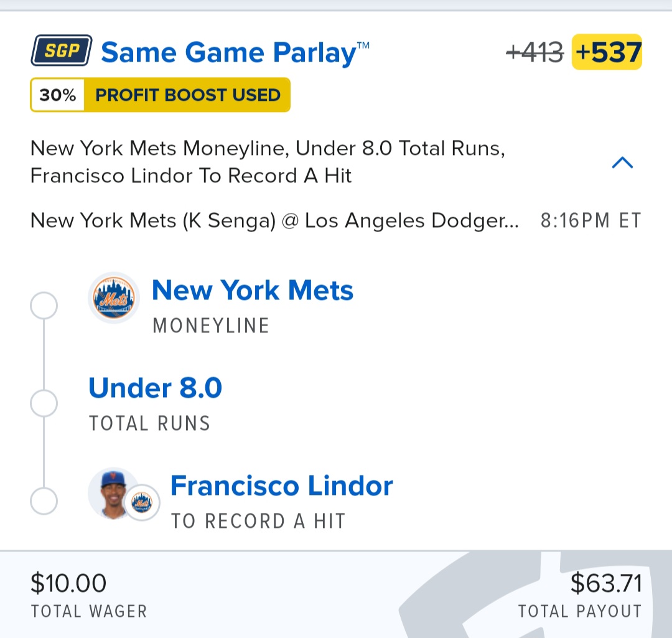
Task: Collapse the parlay legs with the chevron
Action: [622, 162]
